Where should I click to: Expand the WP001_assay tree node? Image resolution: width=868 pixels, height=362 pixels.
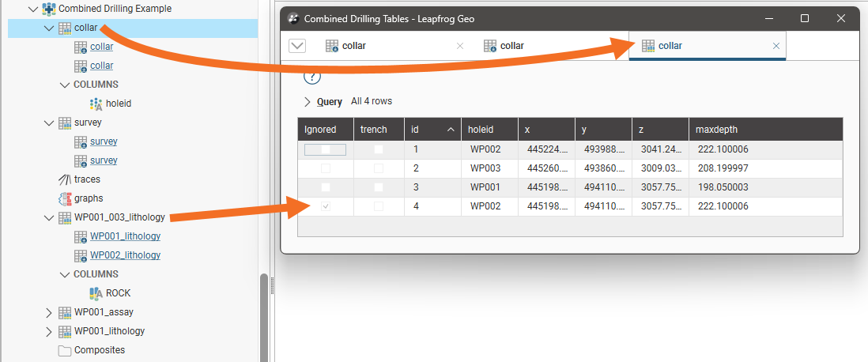[x=49, y=312]
